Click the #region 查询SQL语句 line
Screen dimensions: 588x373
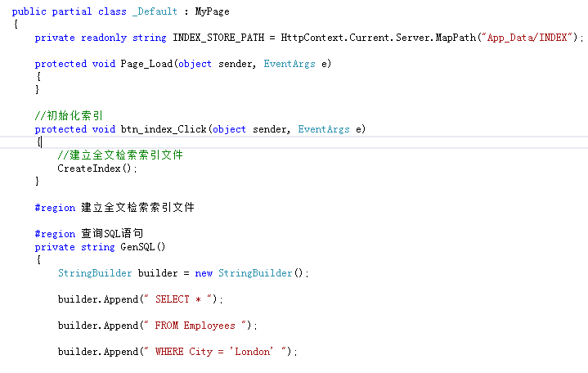(x=89, y=233)
